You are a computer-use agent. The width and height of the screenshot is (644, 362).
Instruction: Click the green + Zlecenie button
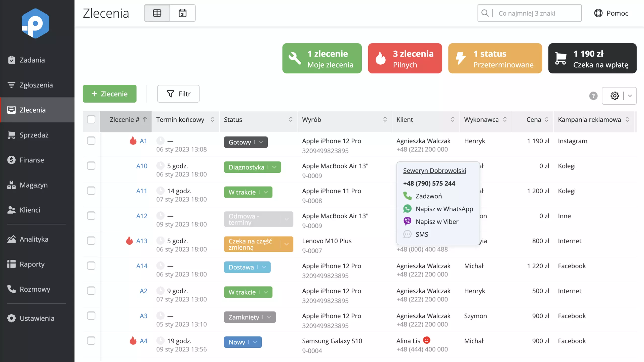pos(110,94)
